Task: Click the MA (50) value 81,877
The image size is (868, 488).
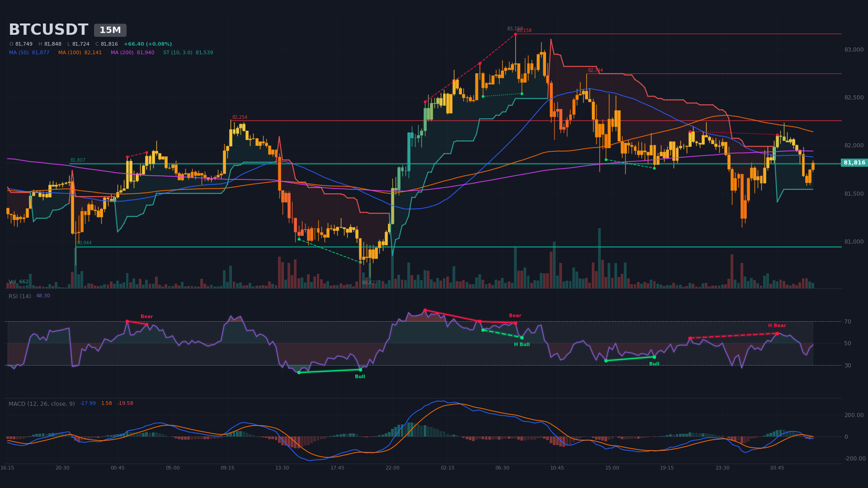Action: (x=41, y=53)
